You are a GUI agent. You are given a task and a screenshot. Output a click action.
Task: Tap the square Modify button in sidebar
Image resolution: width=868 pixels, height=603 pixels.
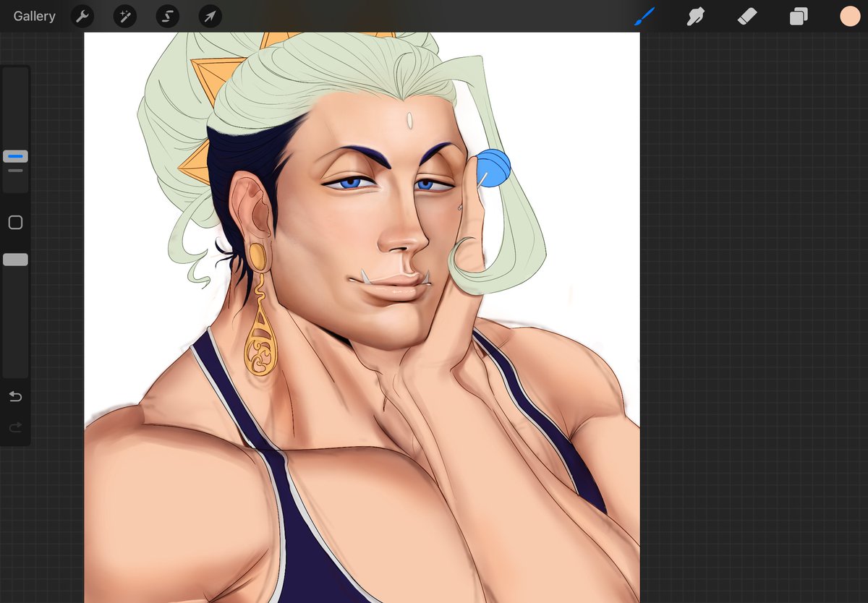point(15,223)
